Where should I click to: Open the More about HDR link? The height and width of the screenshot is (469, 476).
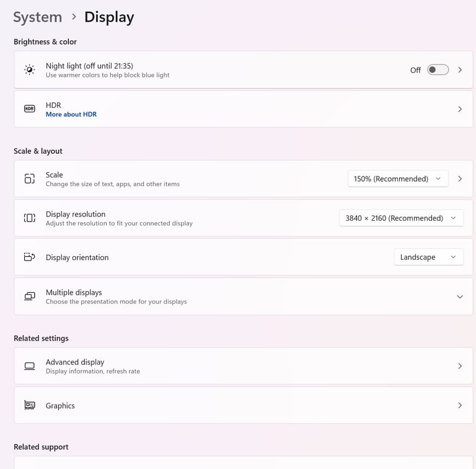[x=71, y=114]
